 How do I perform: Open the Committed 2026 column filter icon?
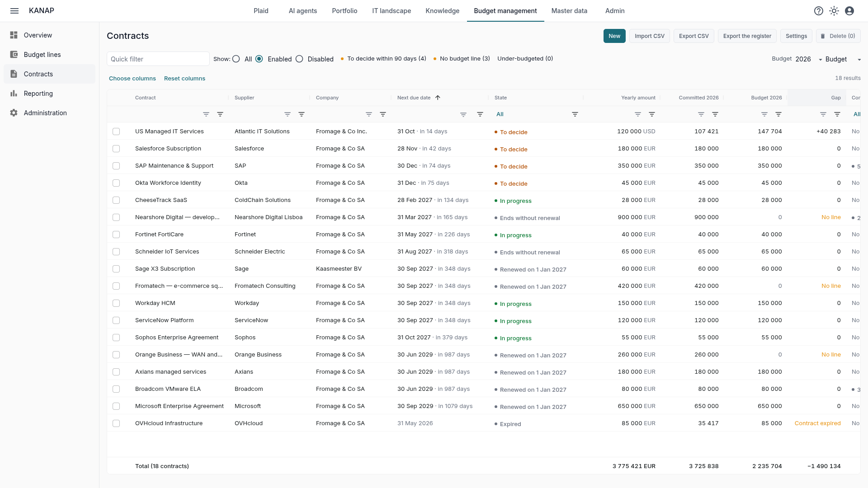point(715,114)
